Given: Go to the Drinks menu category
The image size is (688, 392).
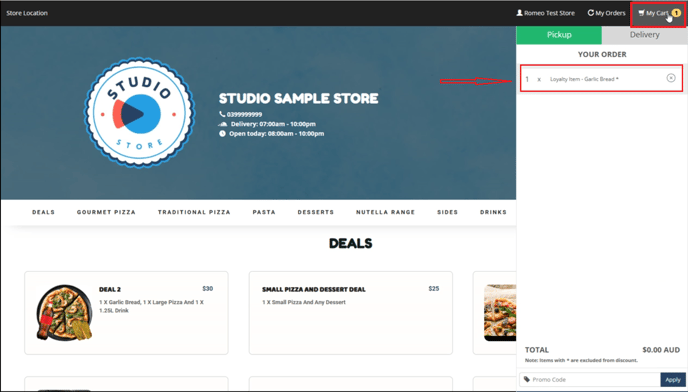Looking at the screenshot, I should (x=493, y=212).
